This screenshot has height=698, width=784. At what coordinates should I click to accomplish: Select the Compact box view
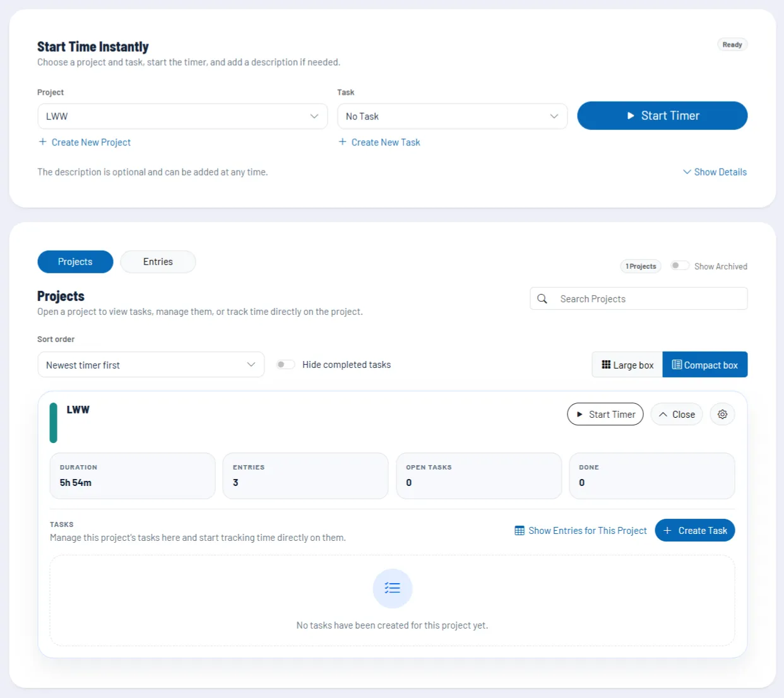[x=705, y=365]
